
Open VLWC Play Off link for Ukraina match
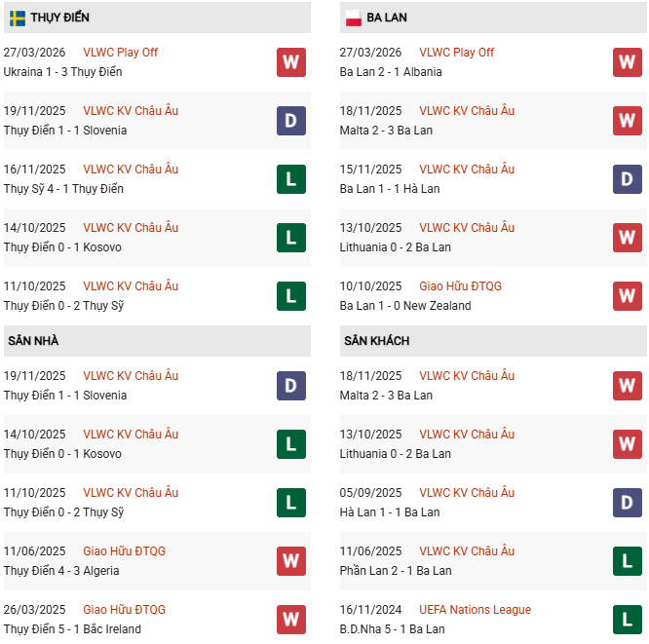tap(120, 53)
